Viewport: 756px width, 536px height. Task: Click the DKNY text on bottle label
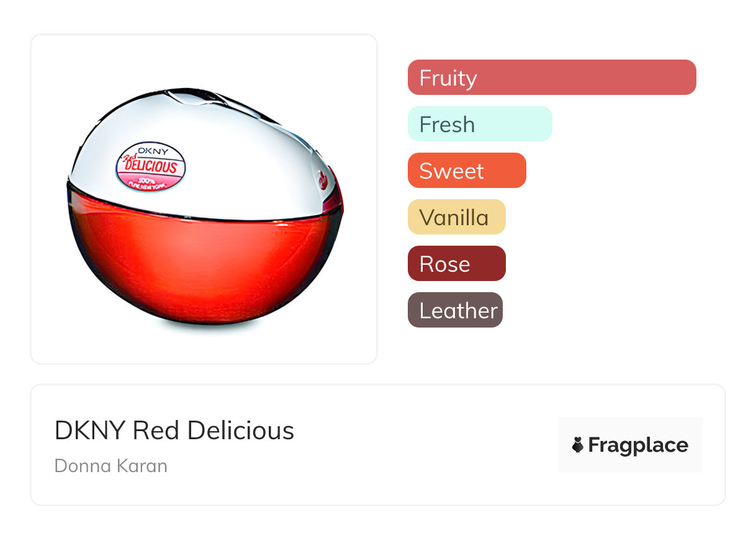(152, 151)
